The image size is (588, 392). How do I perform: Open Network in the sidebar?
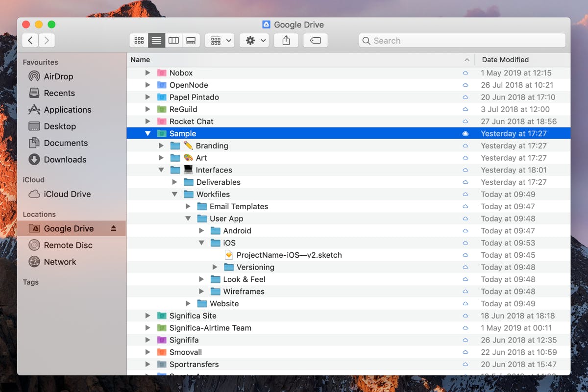[x=60, y=262]
